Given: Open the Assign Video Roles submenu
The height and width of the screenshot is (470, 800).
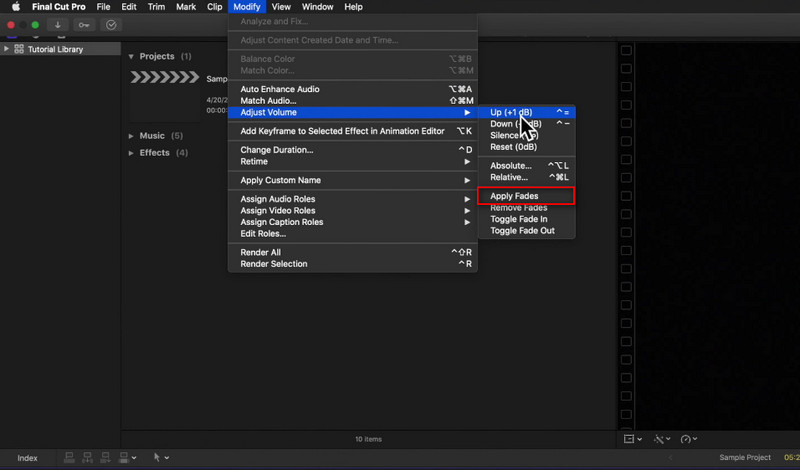Looking at the screenshot, I should 353,210.
